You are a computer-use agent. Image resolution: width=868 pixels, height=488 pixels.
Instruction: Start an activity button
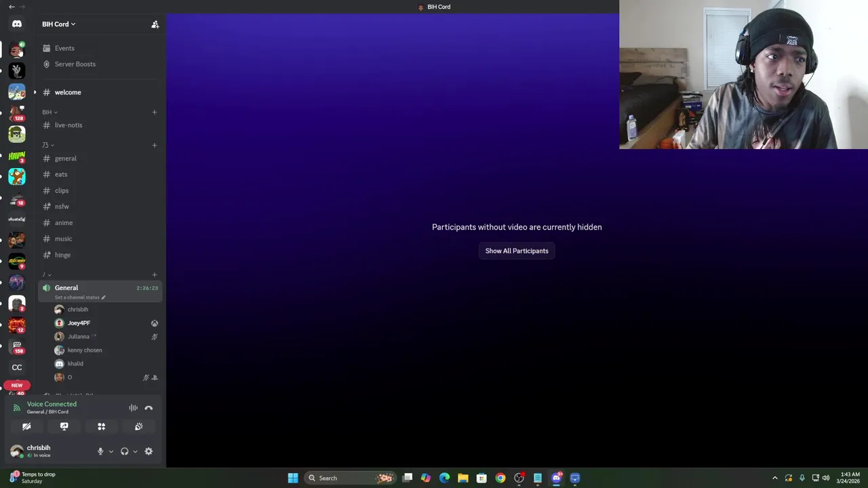pos(102,426)
